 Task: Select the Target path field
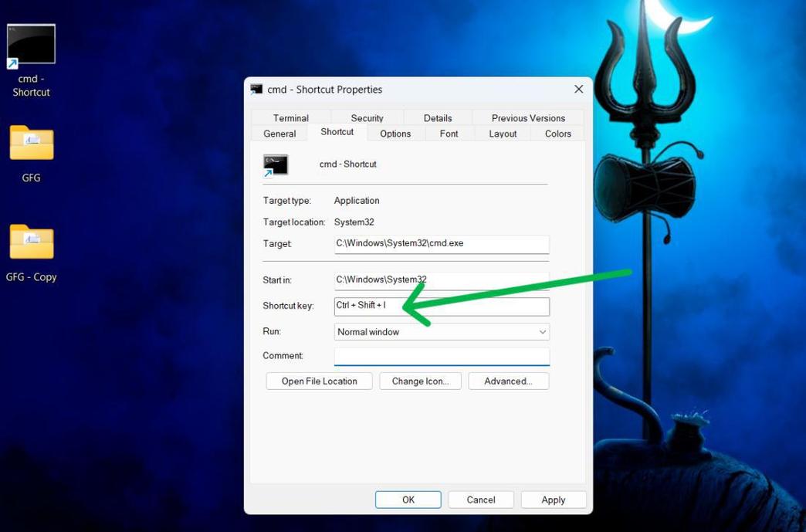click(x=441, y=243)
